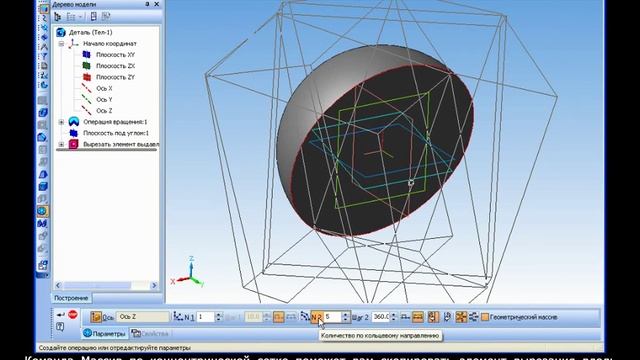
Task: Click the N 2 value field showing 5
Action: (333, 317)
